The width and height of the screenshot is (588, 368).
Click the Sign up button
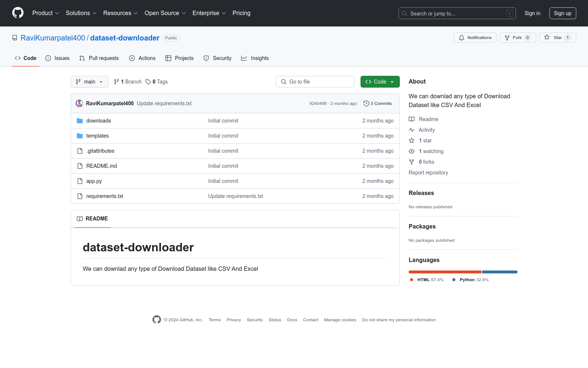563,13
